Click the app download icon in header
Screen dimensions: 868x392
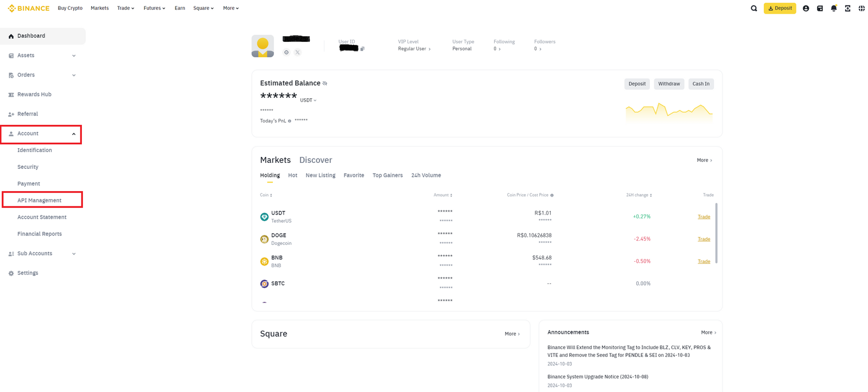(847, 8)
